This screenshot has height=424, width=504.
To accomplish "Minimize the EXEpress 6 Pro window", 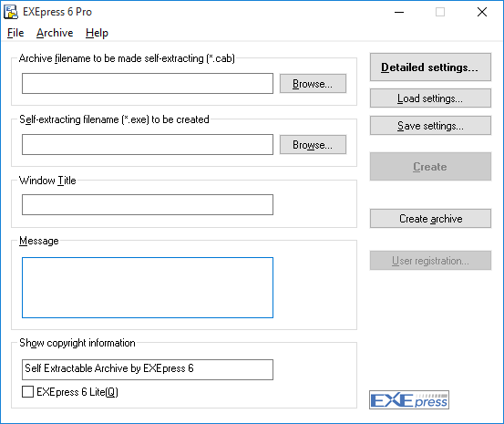I will pyautogui.click(x=399, y=12).
